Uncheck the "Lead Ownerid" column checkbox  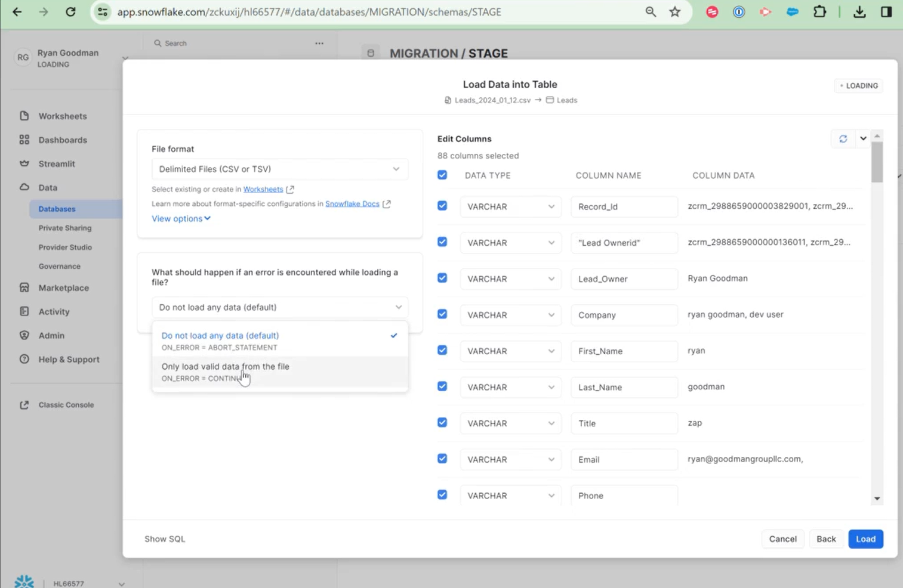click(x=442, y=242)
